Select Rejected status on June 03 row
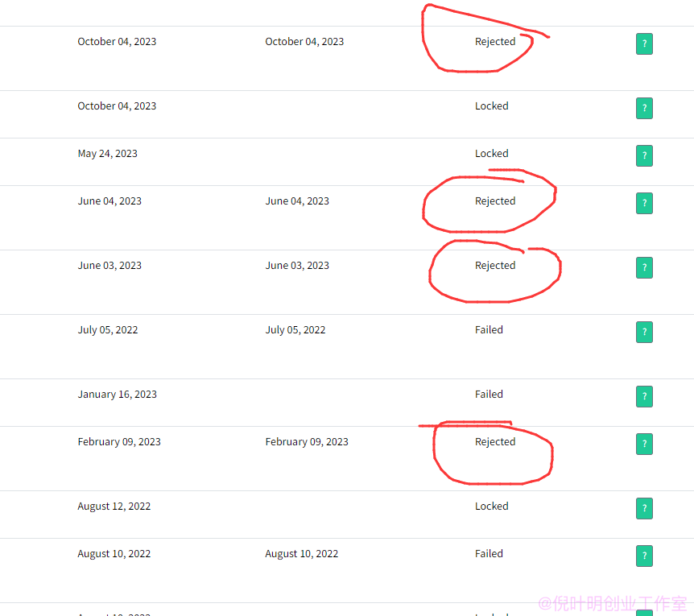 tap(495, 266)
